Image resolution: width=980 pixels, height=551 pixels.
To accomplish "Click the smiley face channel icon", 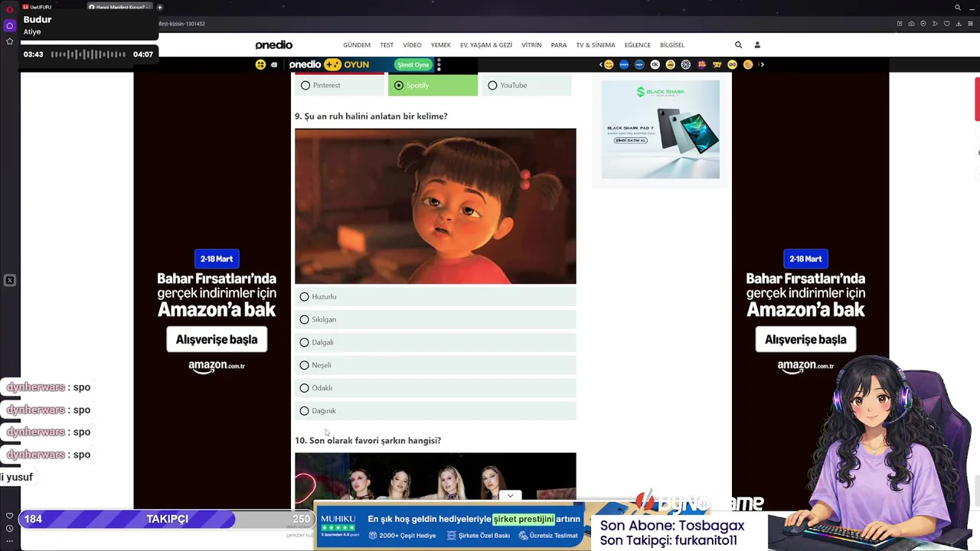I will click(x=609, y=64).
